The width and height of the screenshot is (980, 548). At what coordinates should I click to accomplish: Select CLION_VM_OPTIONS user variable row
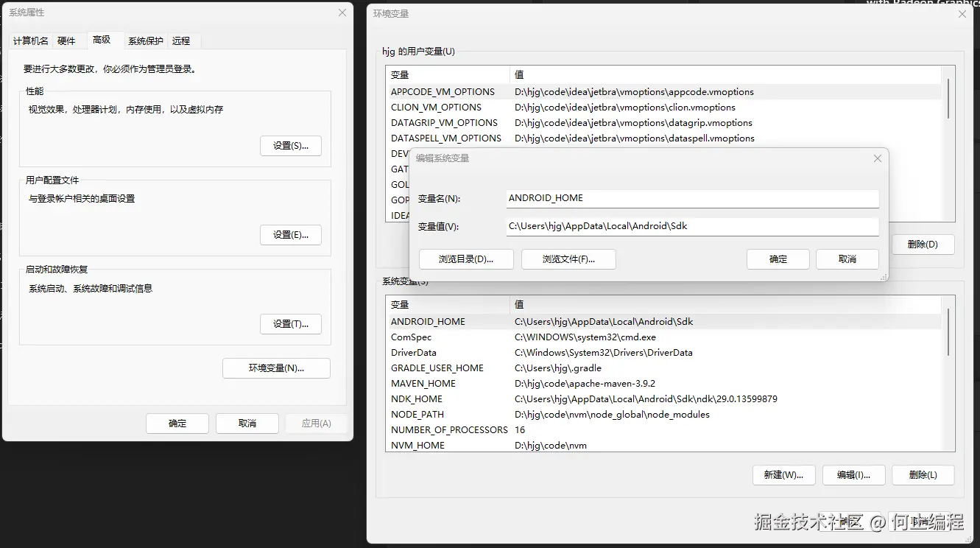(x=663, y=108)
